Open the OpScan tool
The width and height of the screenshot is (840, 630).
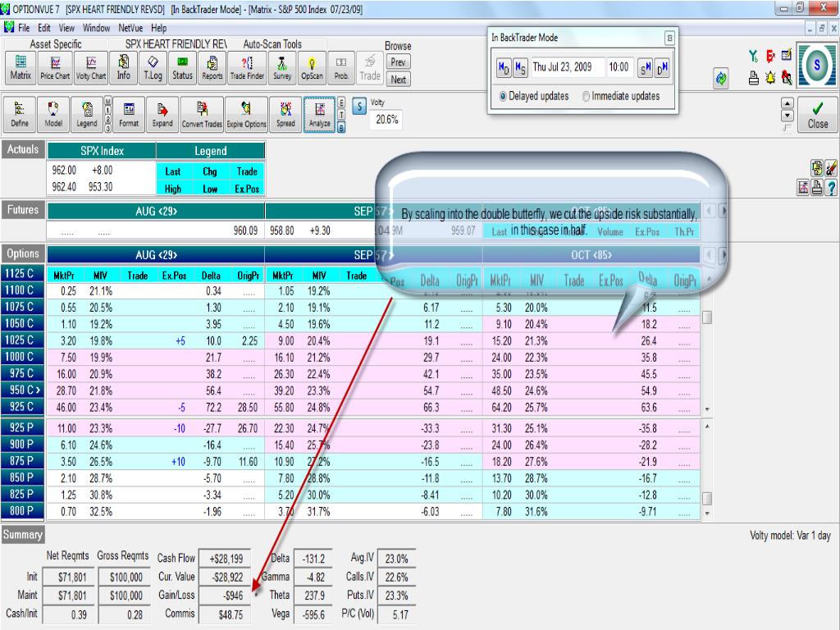[x=312, y=67]
